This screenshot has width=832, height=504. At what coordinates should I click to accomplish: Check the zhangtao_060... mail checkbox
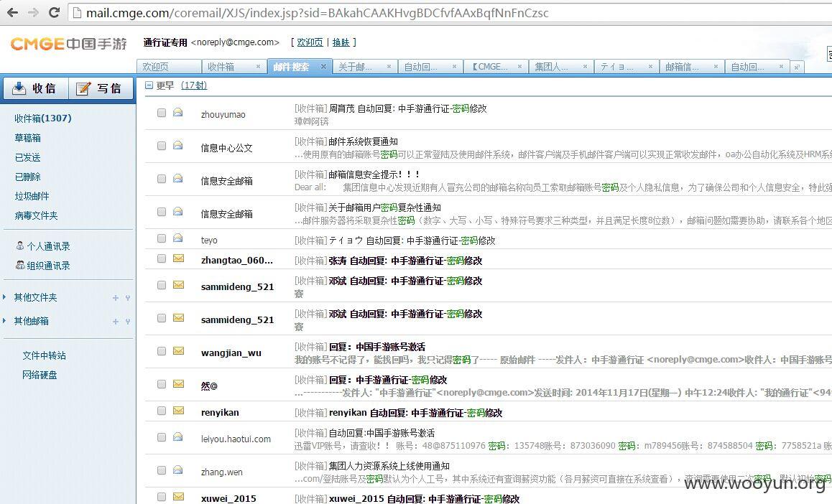162,258
